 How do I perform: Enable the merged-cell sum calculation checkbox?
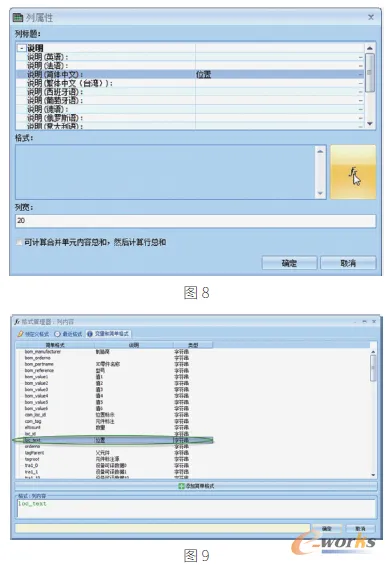coord(19,243)
